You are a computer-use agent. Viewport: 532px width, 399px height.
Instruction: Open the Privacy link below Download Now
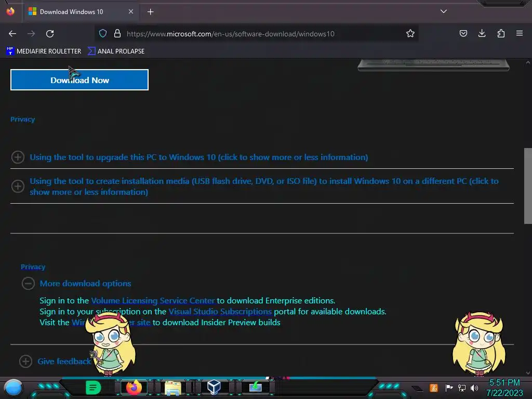click(x=22, y=119)
